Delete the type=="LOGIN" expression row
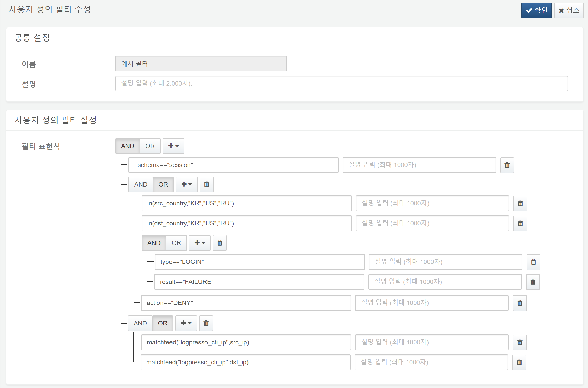This screenshot has width=588, height=388. [533, 262]
